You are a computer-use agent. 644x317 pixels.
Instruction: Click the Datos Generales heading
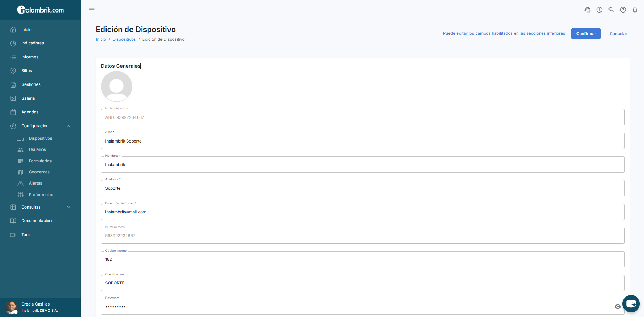(x=120, y=66)
